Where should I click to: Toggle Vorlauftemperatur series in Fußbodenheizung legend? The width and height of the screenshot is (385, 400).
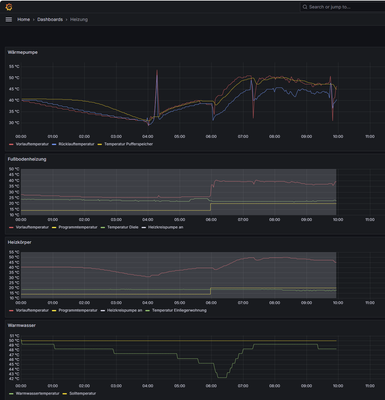point(32,227)
